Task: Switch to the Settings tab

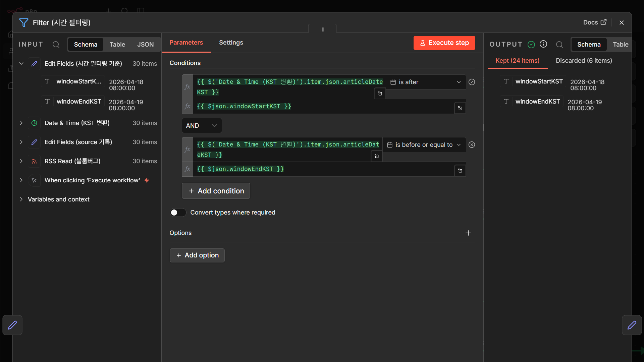Action: [231, 43]
